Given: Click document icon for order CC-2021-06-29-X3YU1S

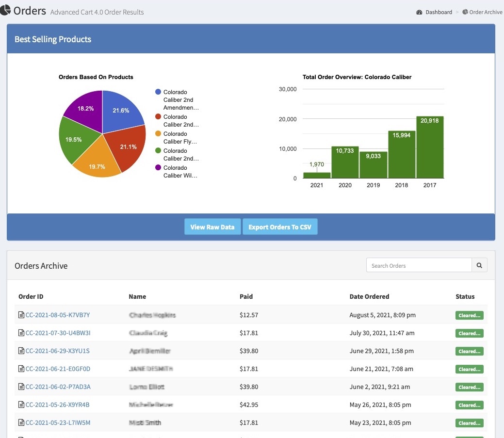Looking at the screenshot, I should [x=21, y=351].
